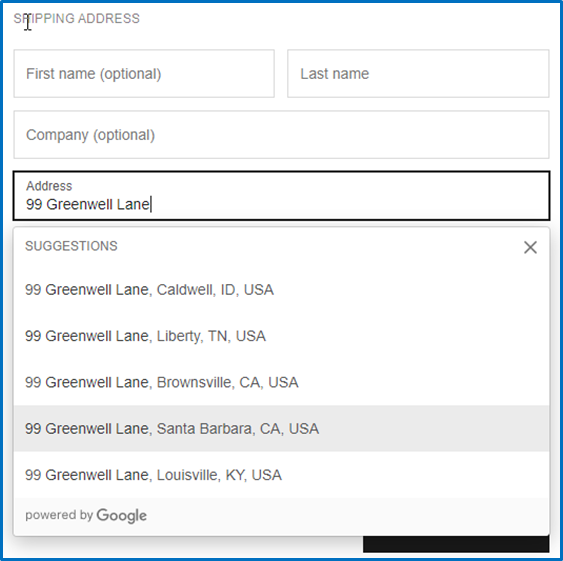Select the Idaho suggestion at the top
Image resolution: width=563 pixels, height=561 pixels.
pyautogui.click(x=282, y=289)
